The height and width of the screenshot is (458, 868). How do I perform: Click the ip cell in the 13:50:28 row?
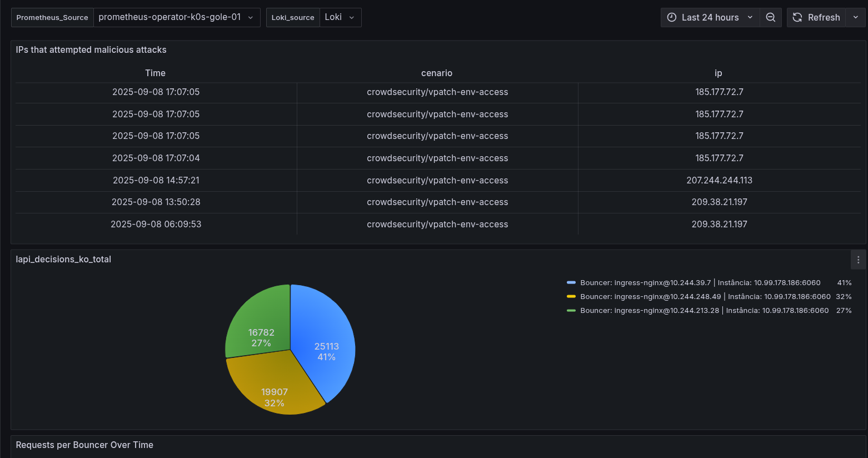tap(719, 202)
